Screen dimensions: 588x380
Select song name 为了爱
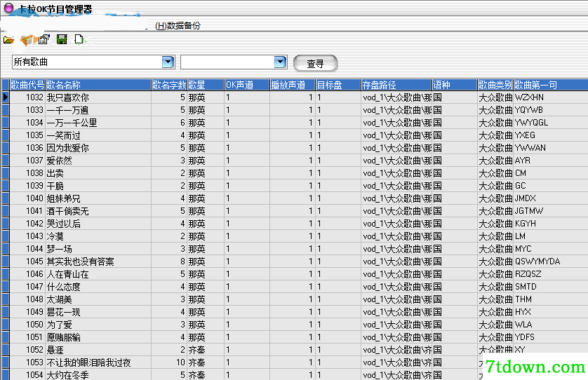coord(59,325)
